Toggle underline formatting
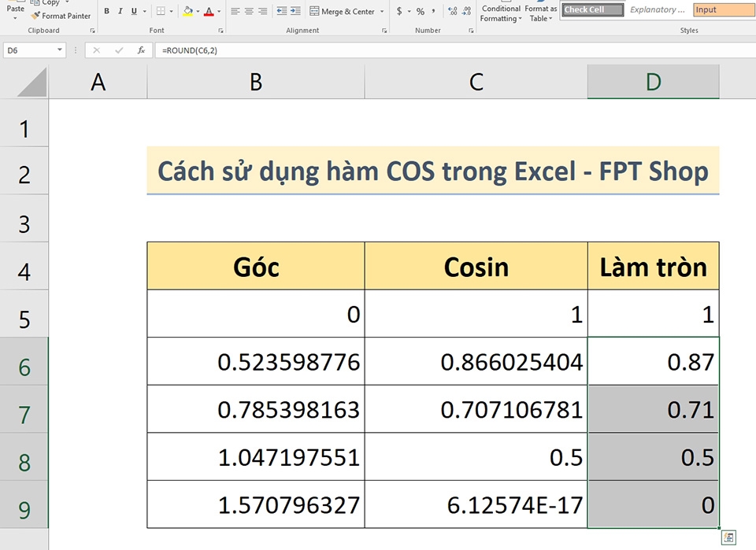 tap(132, 12)
